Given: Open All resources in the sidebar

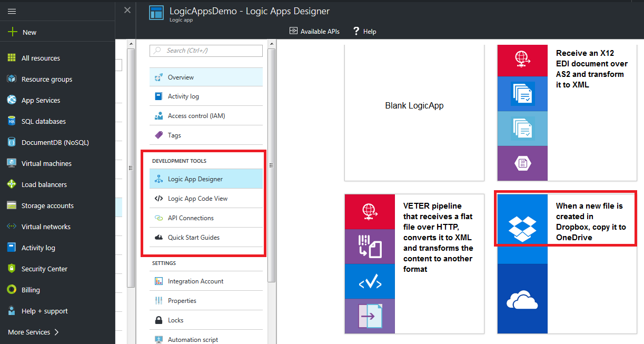Looking at the screenshot, I should pyautogui.click(x=41, y=58).
